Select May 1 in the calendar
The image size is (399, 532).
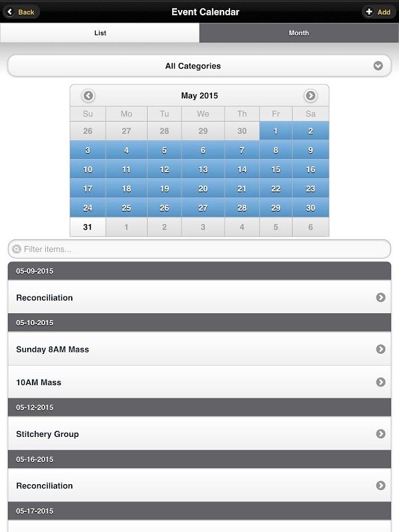pos(276,131)
